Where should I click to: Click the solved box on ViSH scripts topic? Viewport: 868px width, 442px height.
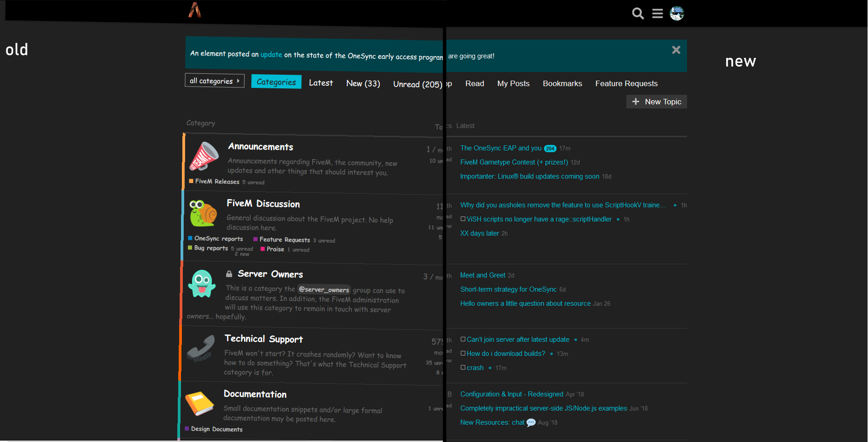coord(463,219)
